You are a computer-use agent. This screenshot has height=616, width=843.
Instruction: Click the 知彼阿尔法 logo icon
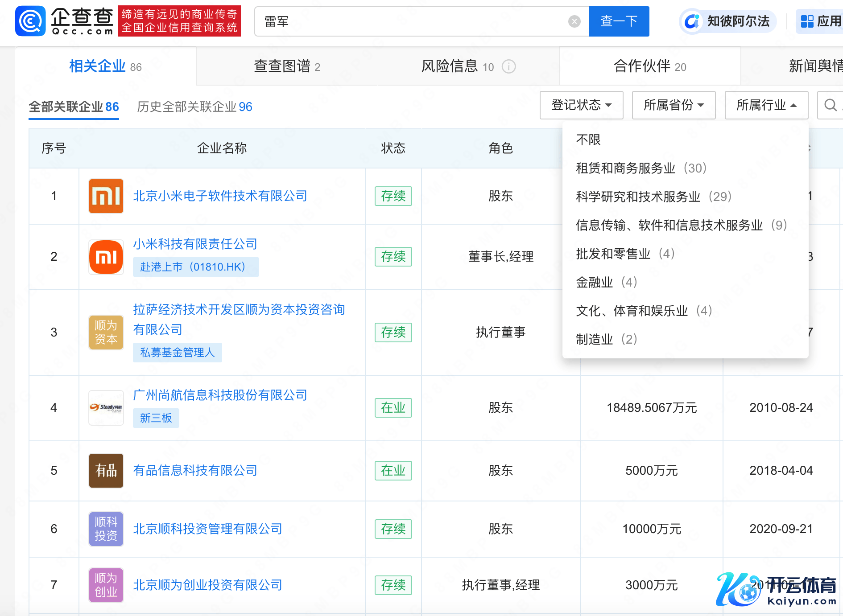click(692, 21)
